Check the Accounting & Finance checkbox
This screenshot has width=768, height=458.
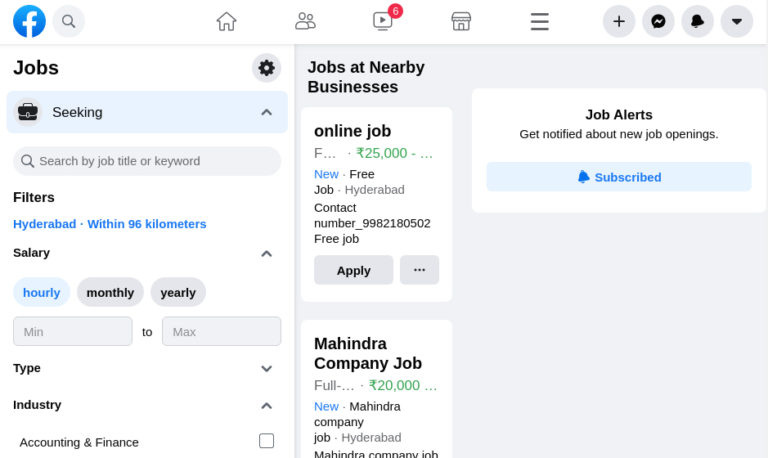(266, 441)
